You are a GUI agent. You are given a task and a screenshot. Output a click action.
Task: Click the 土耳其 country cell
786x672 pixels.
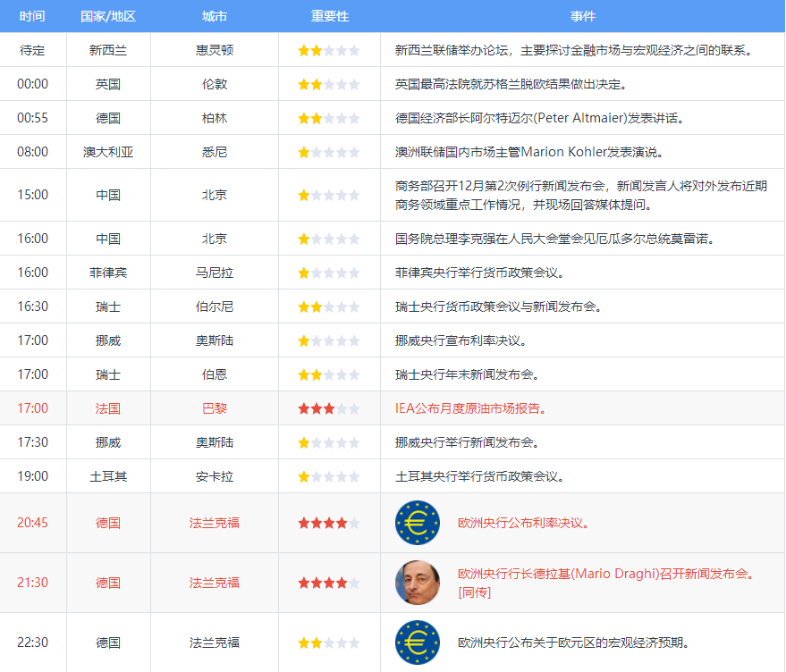(108, 476)
